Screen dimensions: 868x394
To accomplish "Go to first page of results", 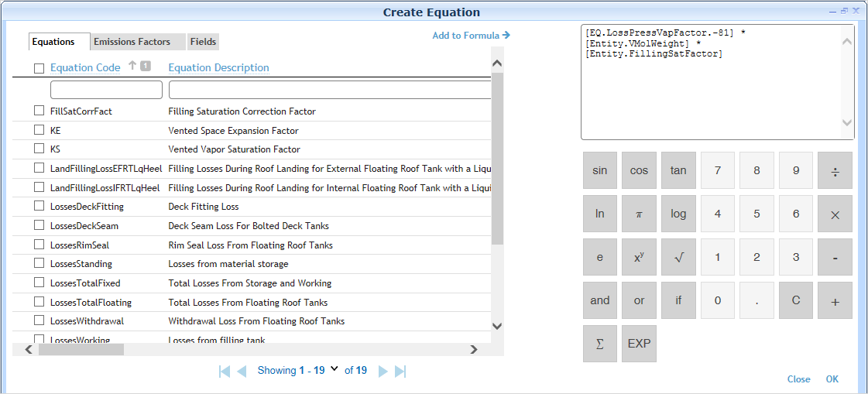I will coord(225,372).
